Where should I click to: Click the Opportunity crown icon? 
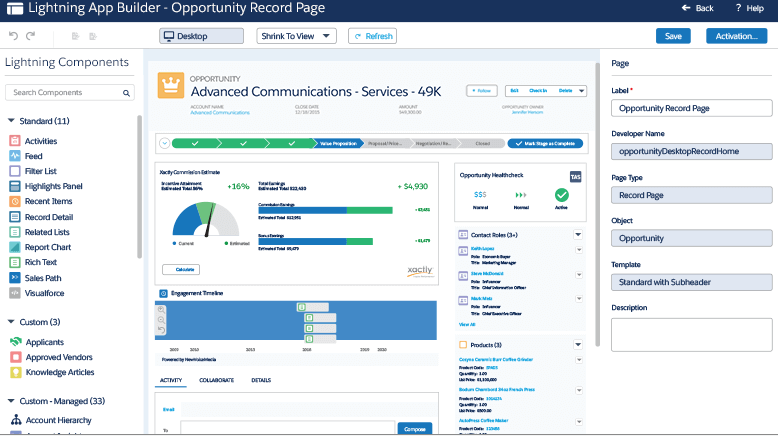(x=171, y=85)
